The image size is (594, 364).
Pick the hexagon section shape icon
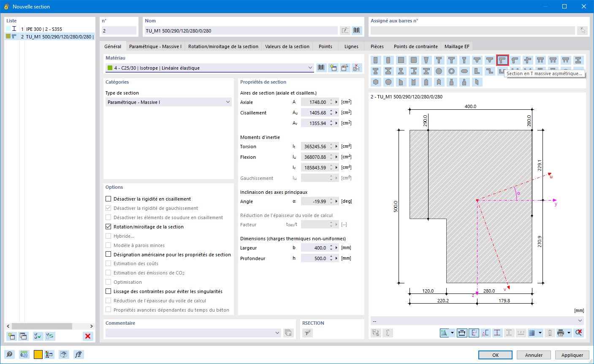(376, 82)
